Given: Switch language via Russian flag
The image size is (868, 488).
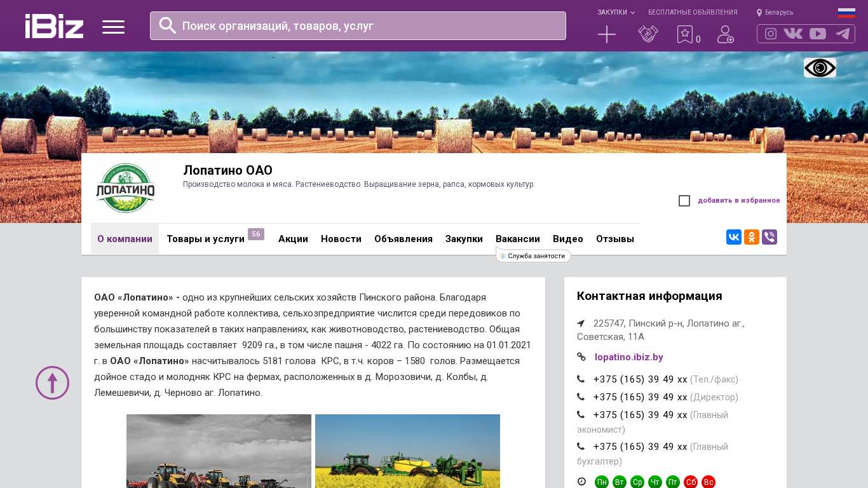Looking at the screenshot, I should coord(846,13).
